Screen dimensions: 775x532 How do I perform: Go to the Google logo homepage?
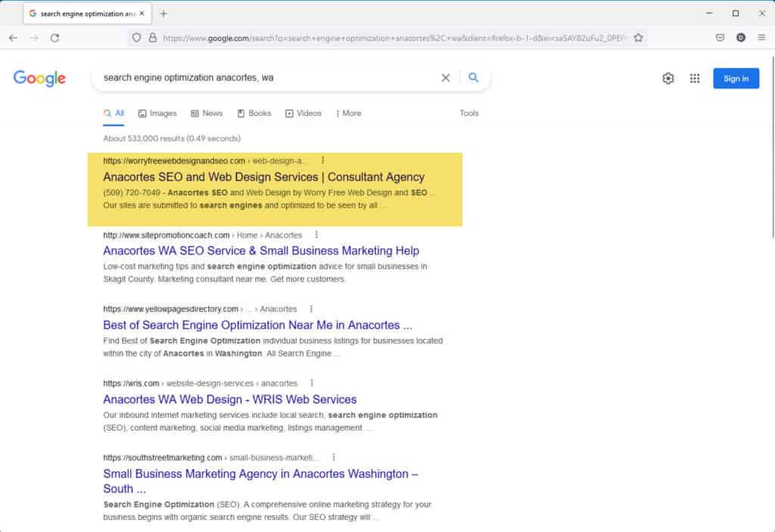[x=39, y=78]
